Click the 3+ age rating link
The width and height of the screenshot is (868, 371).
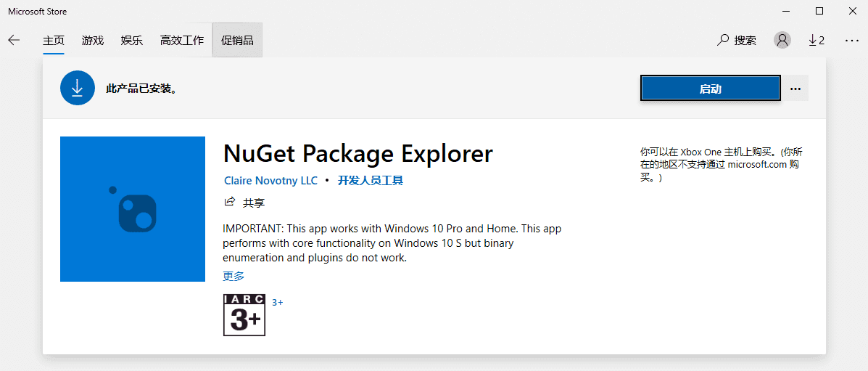[x=277, y=302]
